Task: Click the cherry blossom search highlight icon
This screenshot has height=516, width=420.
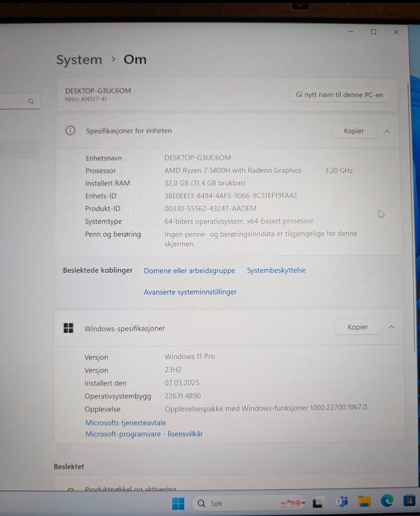Action: pos(292,502)
